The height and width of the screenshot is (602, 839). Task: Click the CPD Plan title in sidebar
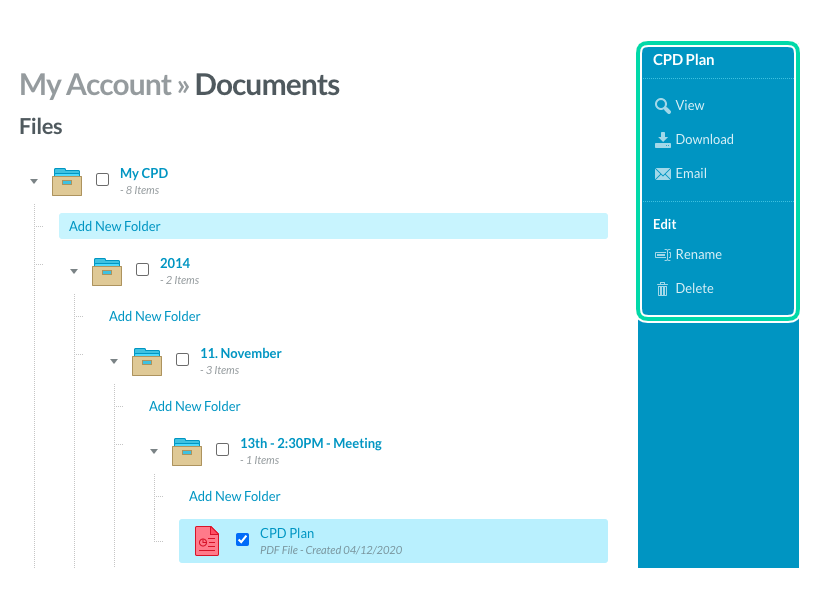pos(683,59)
